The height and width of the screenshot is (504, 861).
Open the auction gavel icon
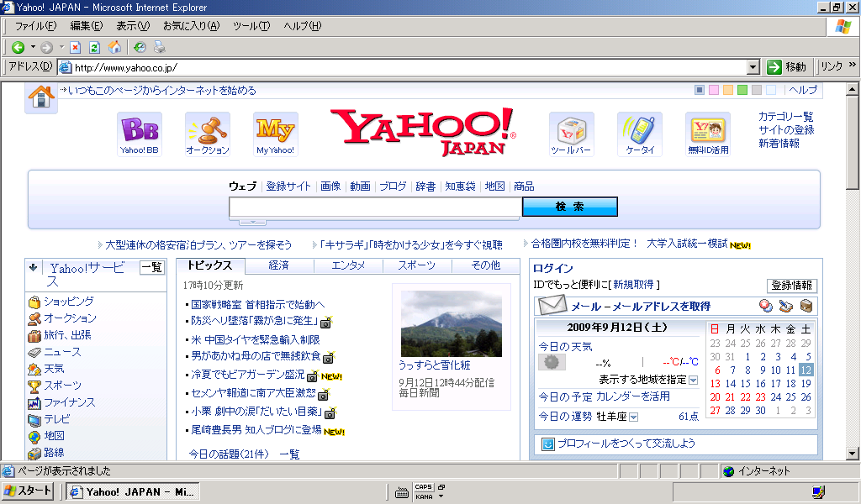pyautogui.click(x=208, y=134)
